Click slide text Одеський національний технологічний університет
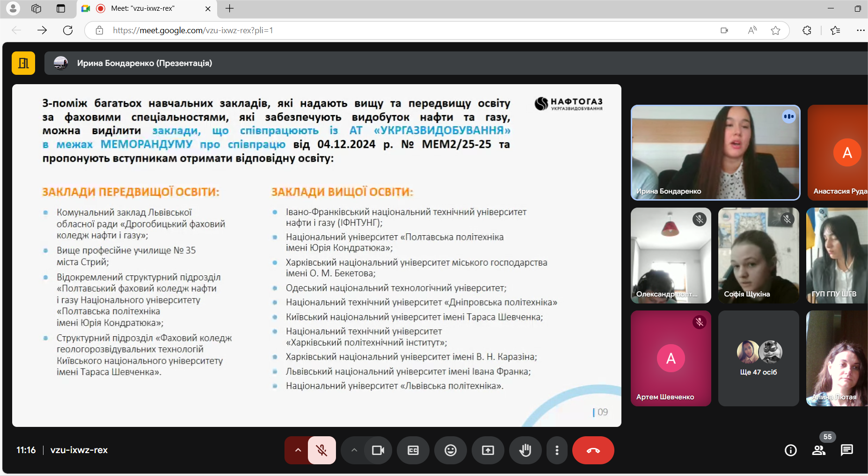 (396, 288)
